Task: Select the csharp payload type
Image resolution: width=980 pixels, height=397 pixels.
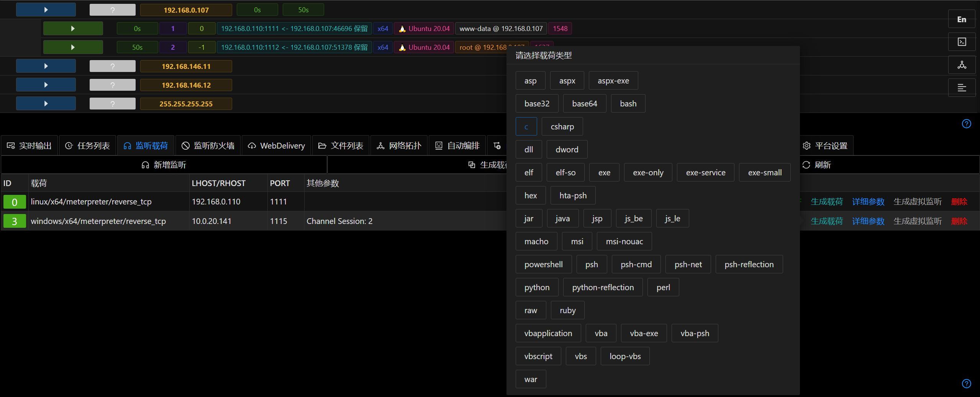Action: tap(562, 126)
